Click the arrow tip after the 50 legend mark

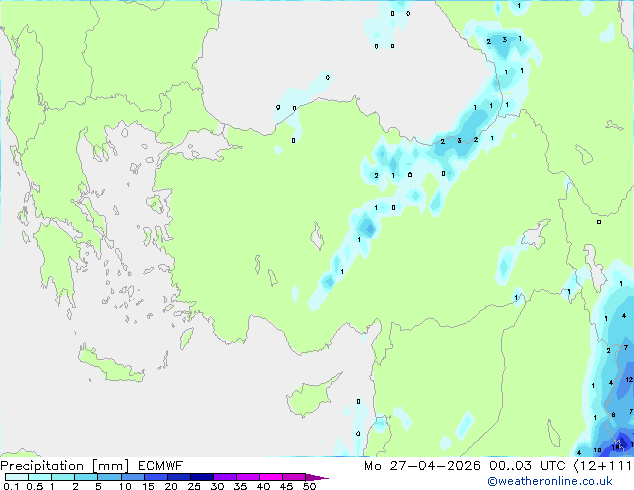point(317,477)
